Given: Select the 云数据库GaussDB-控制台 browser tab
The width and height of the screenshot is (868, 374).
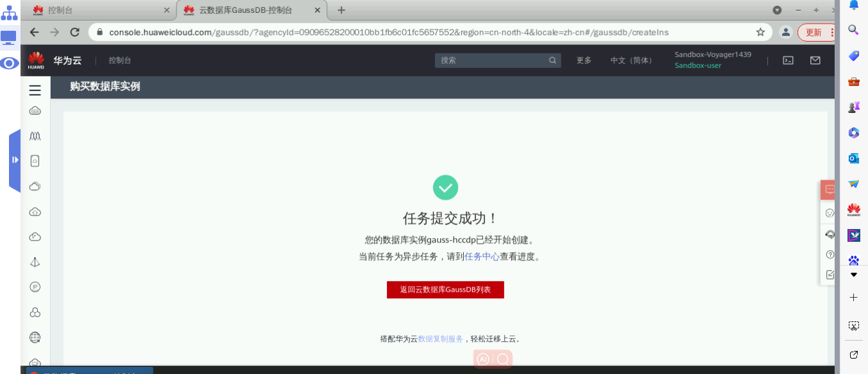Looking at the screenshot, I should click(251, 10).
